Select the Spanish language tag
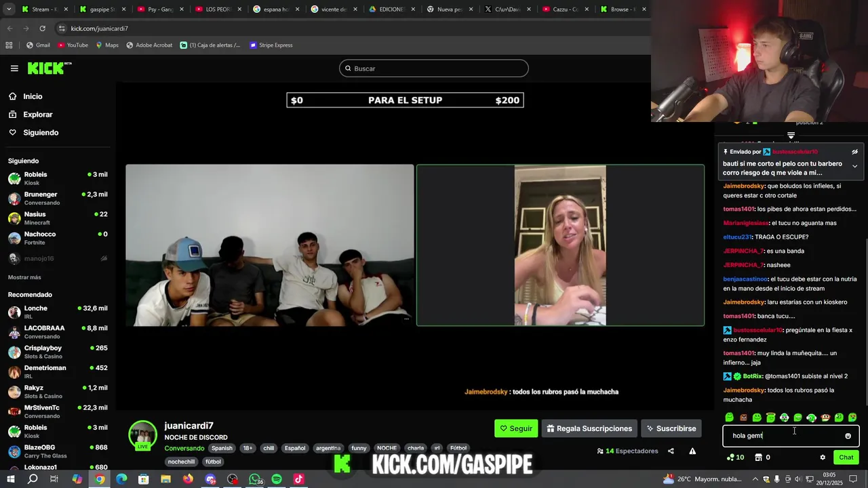This screenshot has height=488, width=868. [x=222, y=448]
